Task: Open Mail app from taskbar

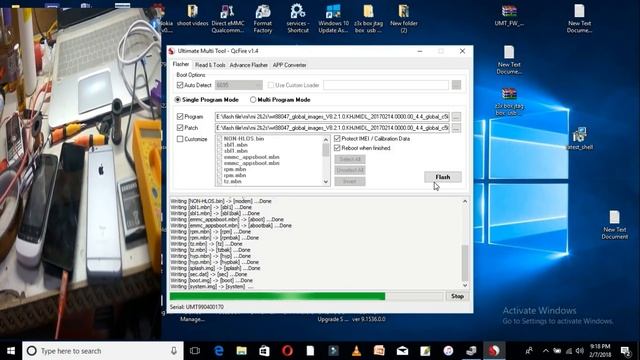Action: [402, 351]
